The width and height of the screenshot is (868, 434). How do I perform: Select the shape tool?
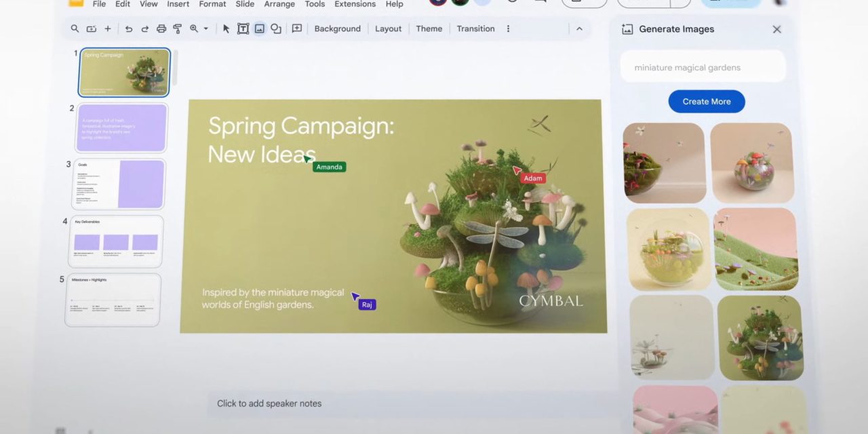click(275, 28)
